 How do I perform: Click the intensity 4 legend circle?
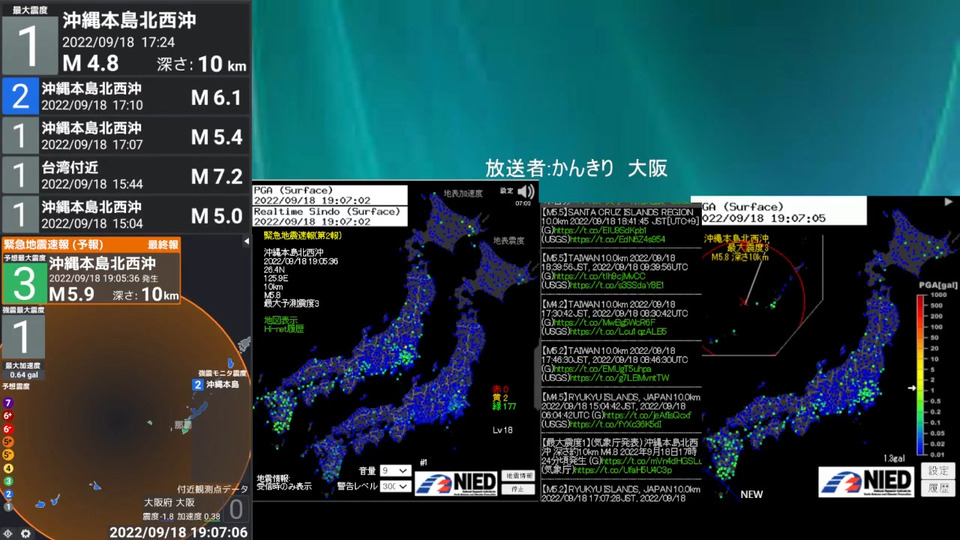8,468
